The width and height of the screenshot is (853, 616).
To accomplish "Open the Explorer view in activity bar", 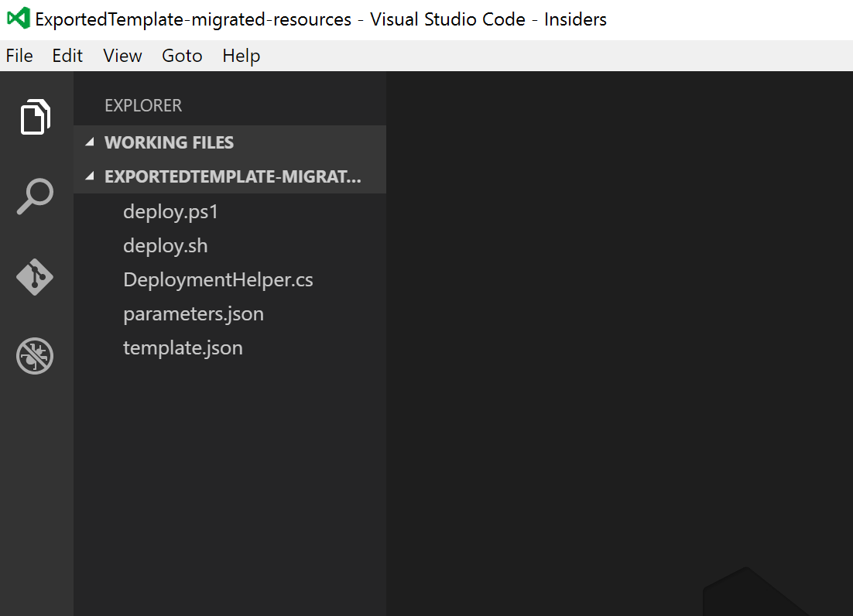I will click(x=36, y=116).
